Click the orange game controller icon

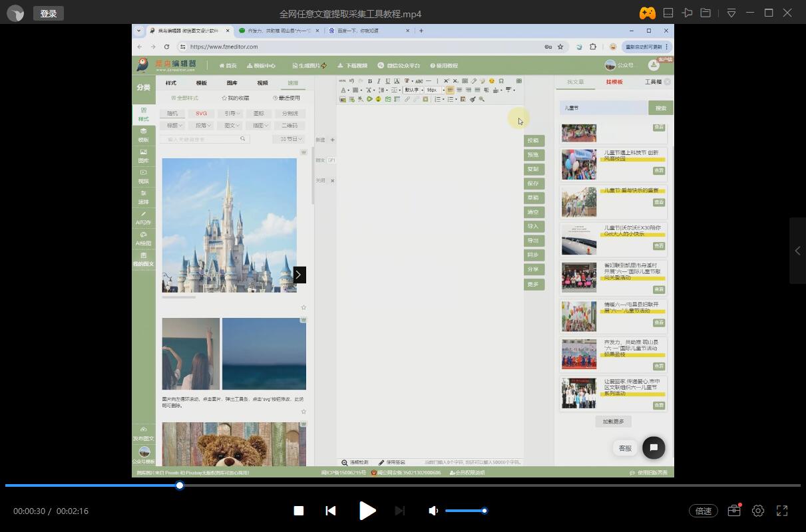tap(647, 13)
